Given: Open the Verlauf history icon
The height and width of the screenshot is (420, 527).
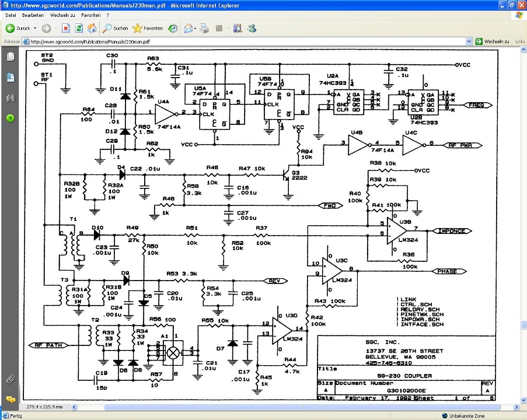Looking at the screenshot, I should tap(173, 28).
